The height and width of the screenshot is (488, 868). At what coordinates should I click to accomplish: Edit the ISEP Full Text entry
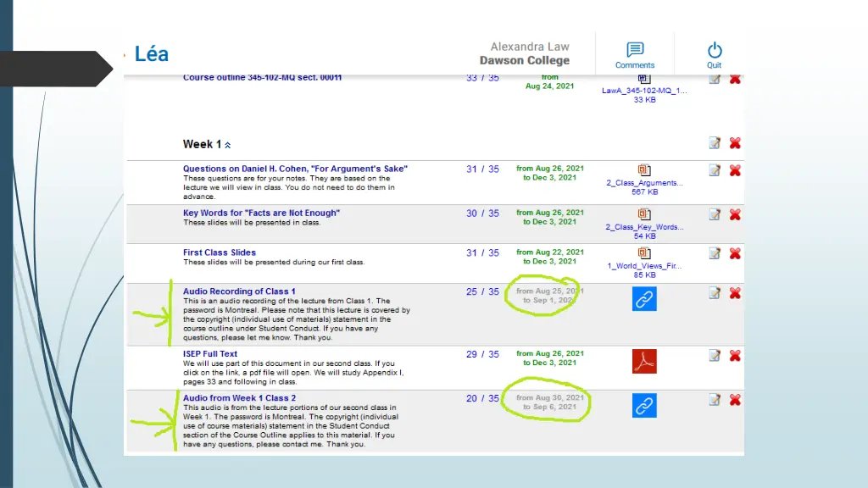click(x=715, y=356)
